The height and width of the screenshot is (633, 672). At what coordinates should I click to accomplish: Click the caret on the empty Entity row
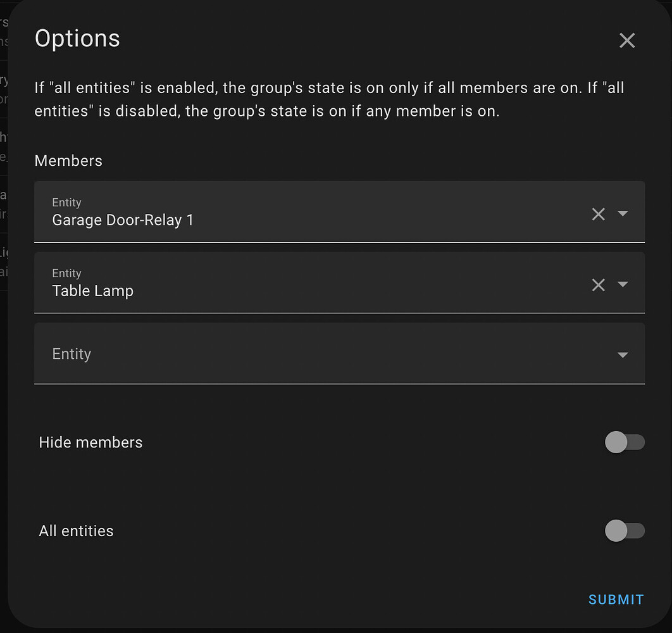[x=623, y=355]
